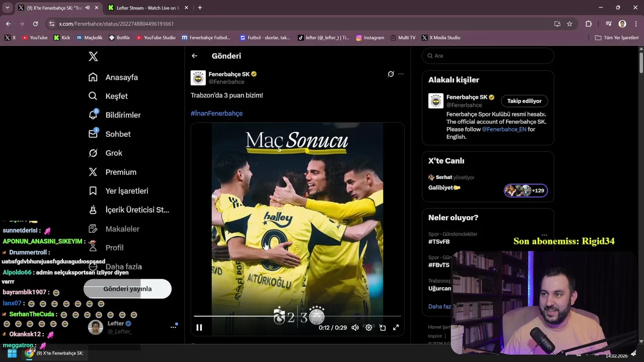Bookmark this page with star
The width and height of the screenshot is (644, 362).
[x=570, y=24]
